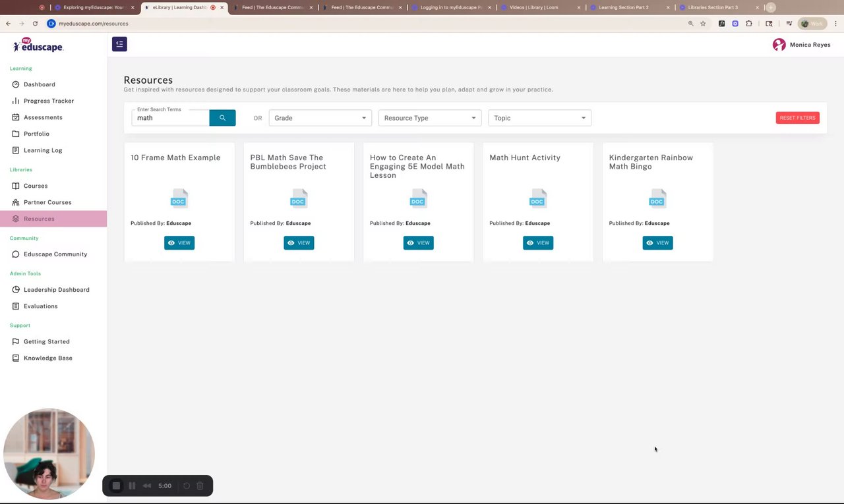Click DOC icon of Math Hunt Activity

(537, 198)
